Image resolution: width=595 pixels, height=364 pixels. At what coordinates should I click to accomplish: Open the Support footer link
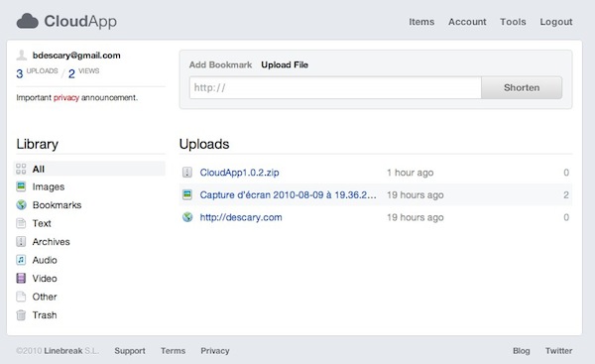pos(130,351)
